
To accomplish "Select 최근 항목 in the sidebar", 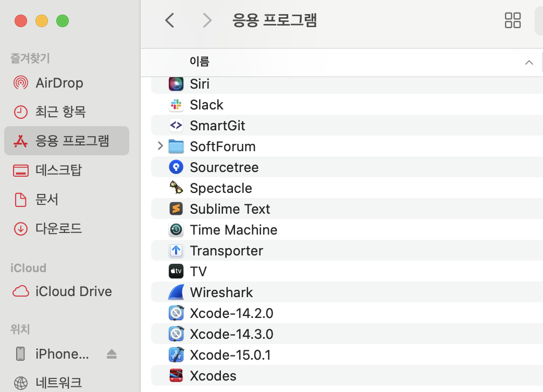I will (x=60, y=112).
